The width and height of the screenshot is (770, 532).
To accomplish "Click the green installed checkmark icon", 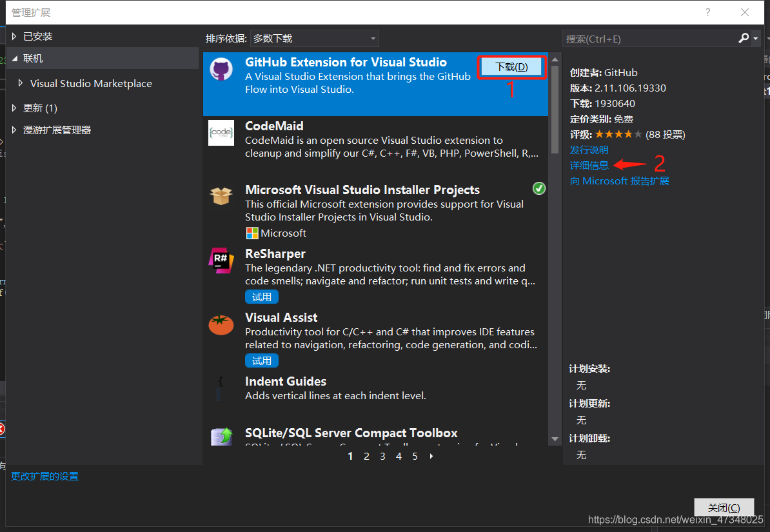I will 538,188.
